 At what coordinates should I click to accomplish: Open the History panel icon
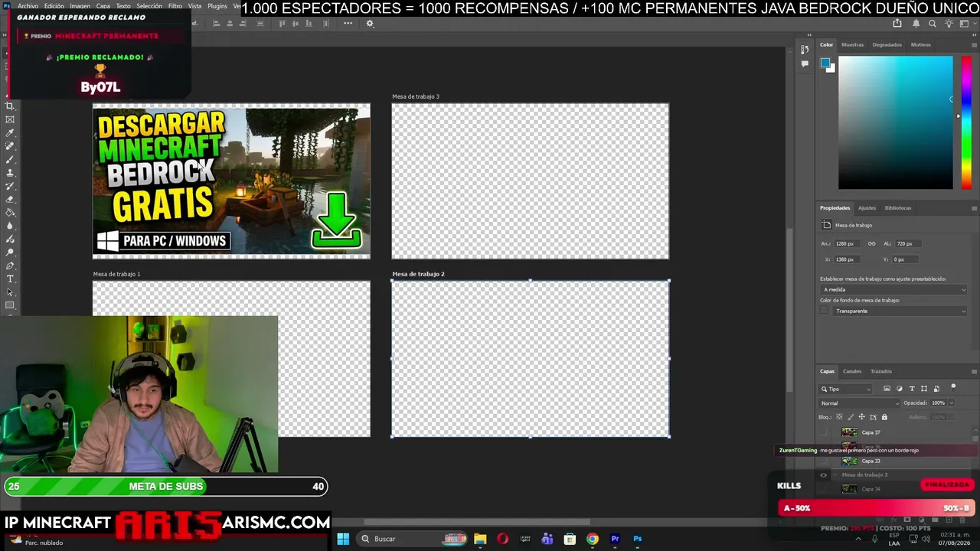click(805, 50)
